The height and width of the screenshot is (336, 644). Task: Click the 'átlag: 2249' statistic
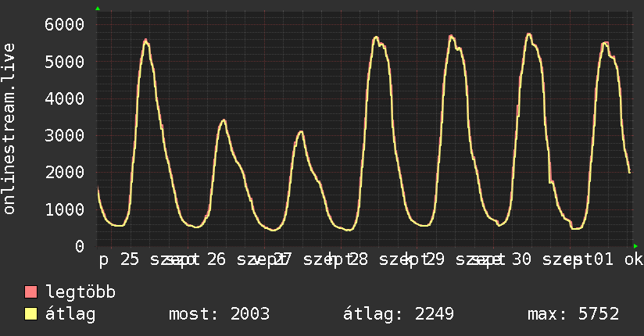(399, 314)
